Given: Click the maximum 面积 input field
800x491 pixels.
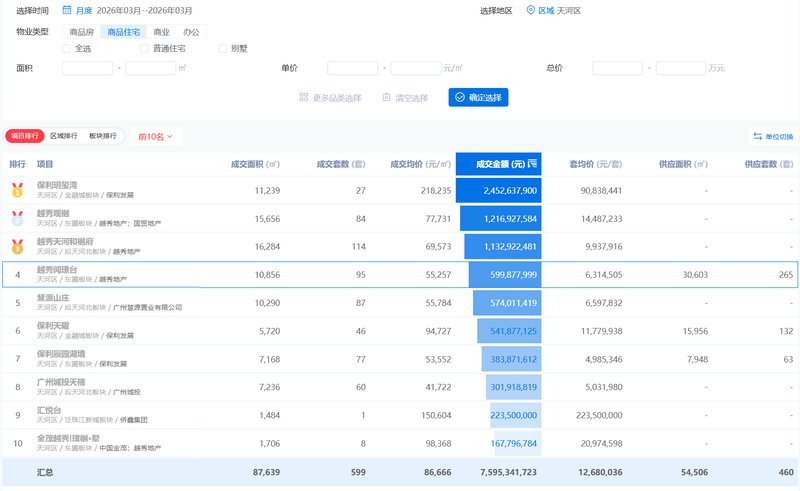Looking at the screenshot, I should click(x=151, y=68).
